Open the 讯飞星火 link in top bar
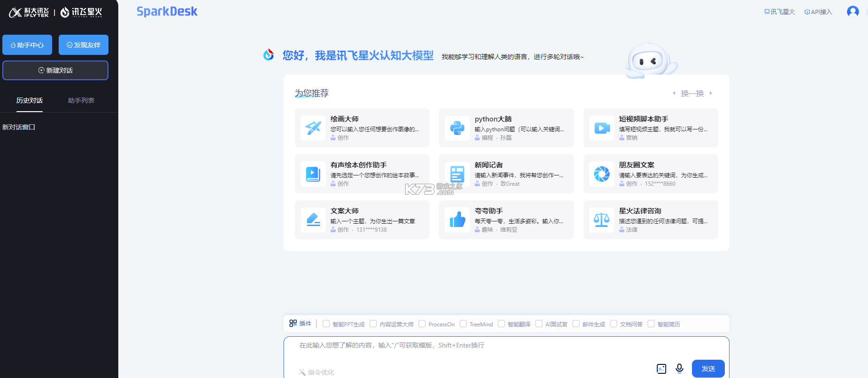This screenshot has width=868, height=378. [x=780, y=12]
